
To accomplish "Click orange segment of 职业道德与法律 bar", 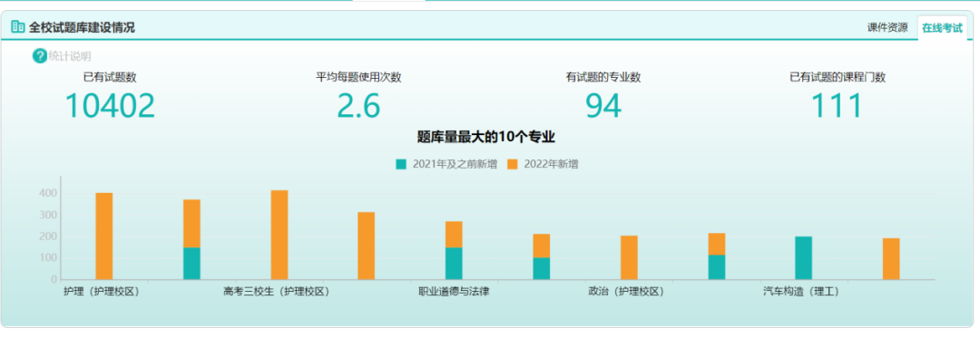I will tap(454, 235).
